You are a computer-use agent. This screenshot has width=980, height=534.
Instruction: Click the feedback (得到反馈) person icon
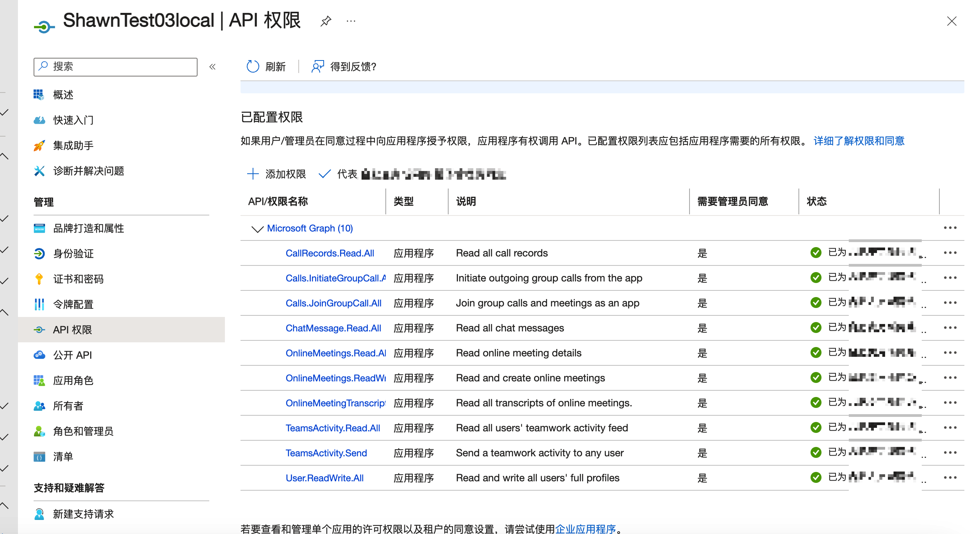(317, 66)
